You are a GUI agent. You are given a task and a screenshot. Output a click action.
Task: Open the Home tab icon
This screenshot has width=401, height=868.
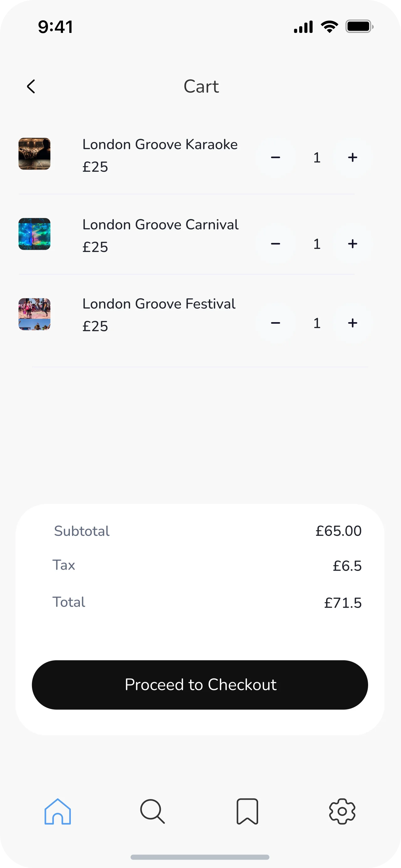(x=58, y=811)
